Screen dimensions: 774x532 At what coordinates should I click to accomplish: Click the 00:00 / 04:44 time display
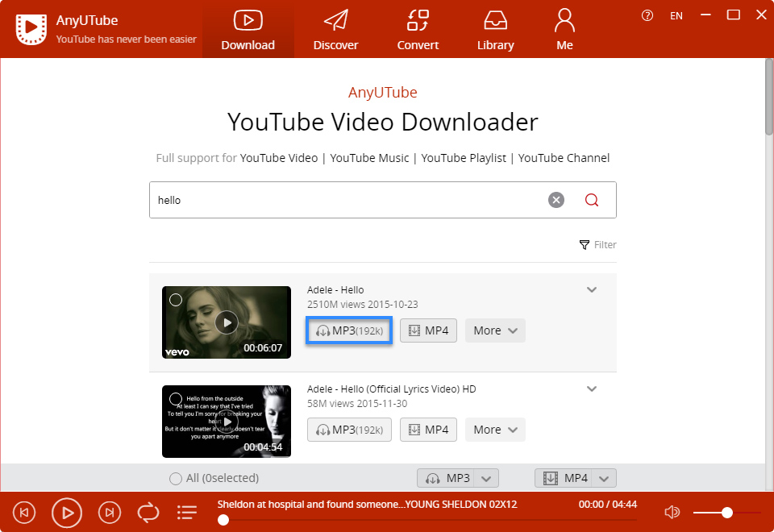pos(608,505)
